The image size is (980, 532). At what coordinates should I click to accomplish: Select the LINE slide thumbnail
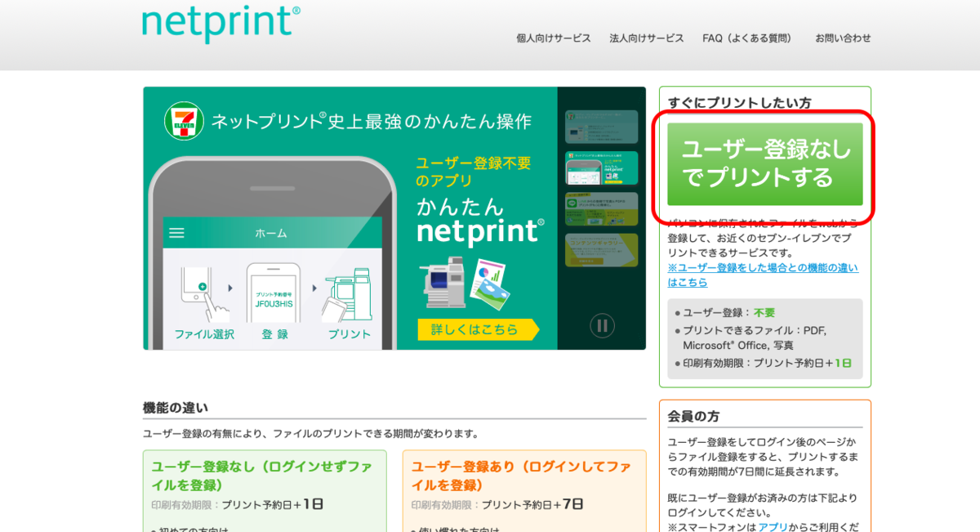(x=600, y=208)
